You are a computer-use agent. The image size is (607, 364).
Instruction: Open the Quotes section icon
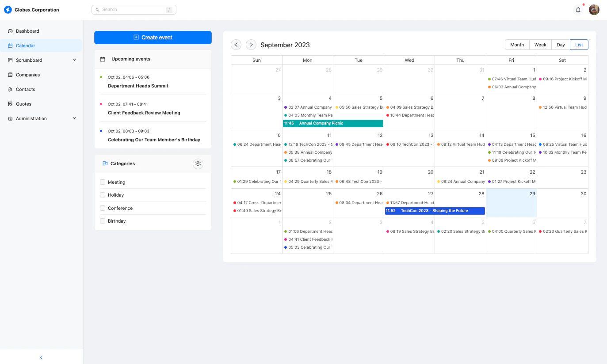pyautogui.click(x=11, y=104)
